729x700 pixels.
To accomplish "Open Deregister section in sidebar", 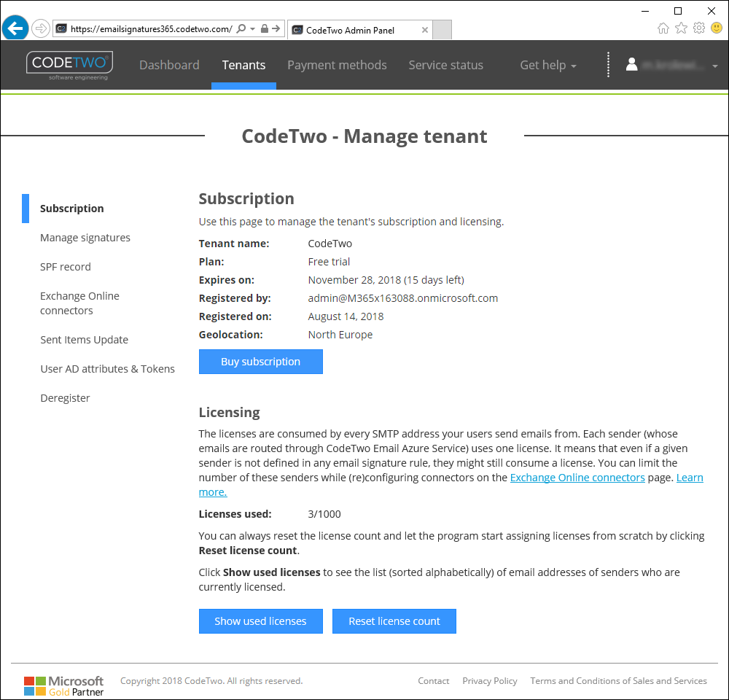I will click(65, 399).
